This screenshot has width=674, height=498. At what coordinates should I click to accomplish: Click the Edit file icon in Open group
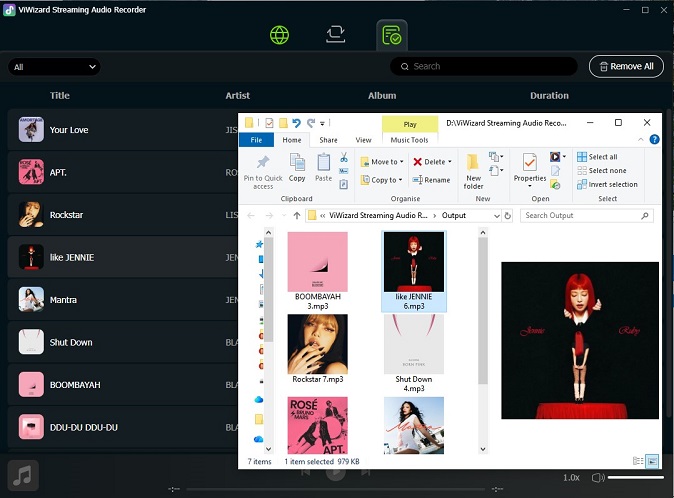(555, 171)
